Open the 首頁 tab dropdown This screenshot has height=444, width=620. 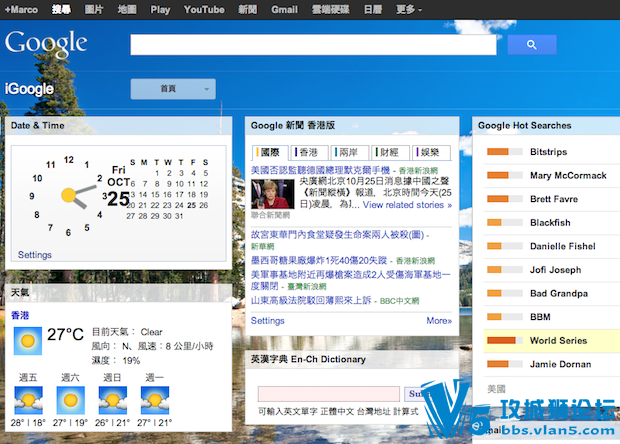(173, 89)
